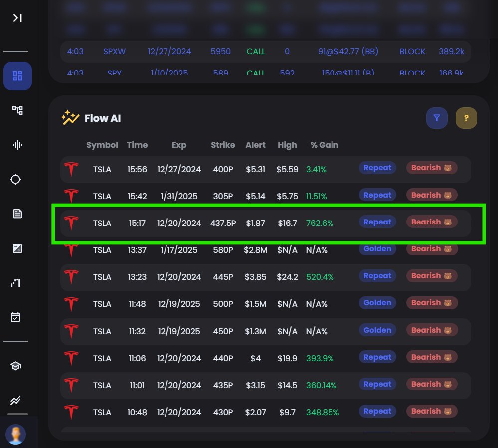Click the Bearish tag on the 445P row

point(432,276)
